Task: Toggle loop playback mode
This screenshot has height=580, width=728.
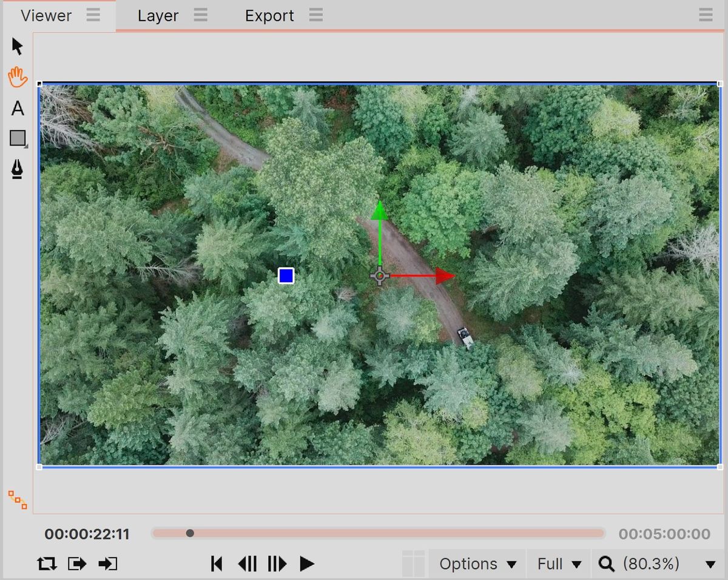Action: coord(47,564)
